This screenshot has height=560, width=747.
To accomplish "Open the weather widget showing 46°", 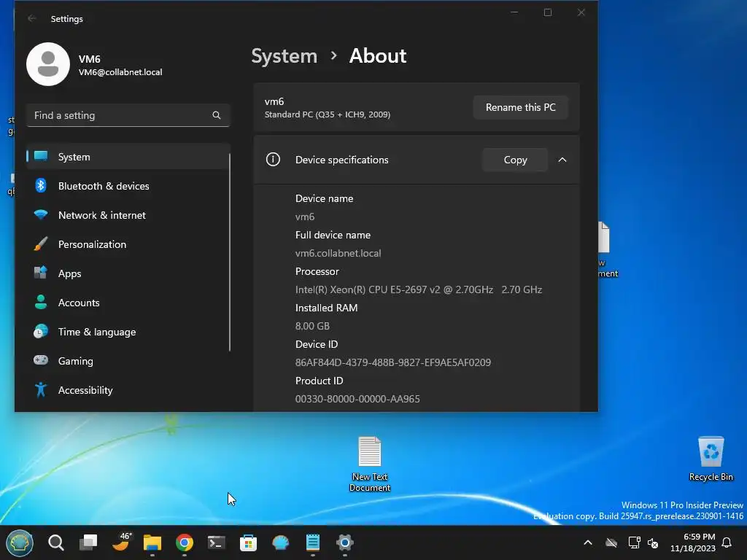I will [x=121, y=542].
